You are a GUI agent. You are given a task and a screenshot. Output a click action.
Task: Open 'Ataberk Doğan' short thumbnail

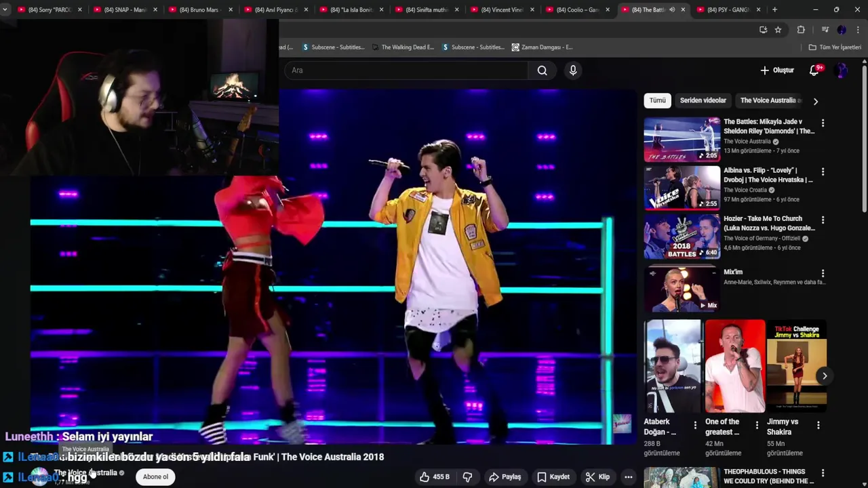coord(673,366)
